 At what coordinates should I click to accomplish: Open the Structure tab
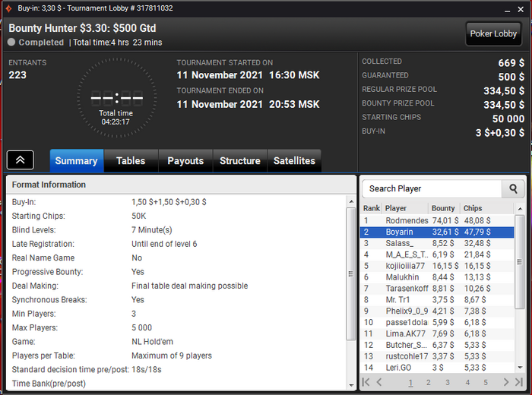point(240,161)
